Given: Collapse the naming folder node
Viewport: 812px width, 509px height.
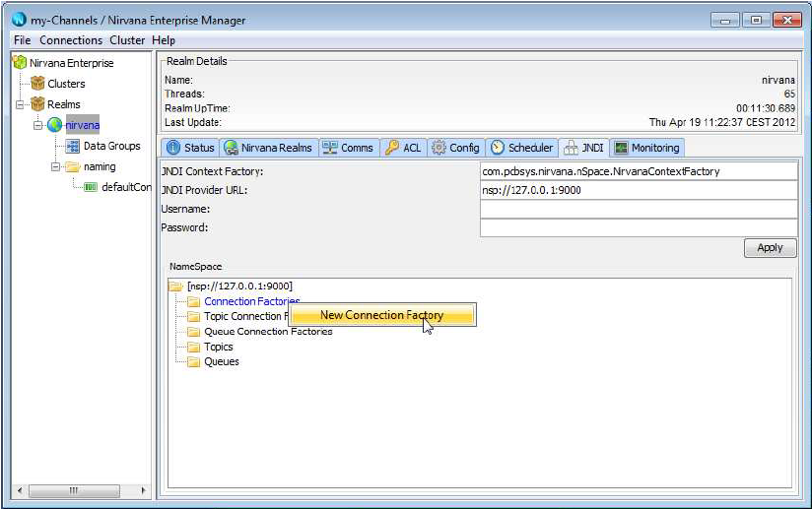Looking at the screenshot, I should pyautogui.click(x=55, y=166).
